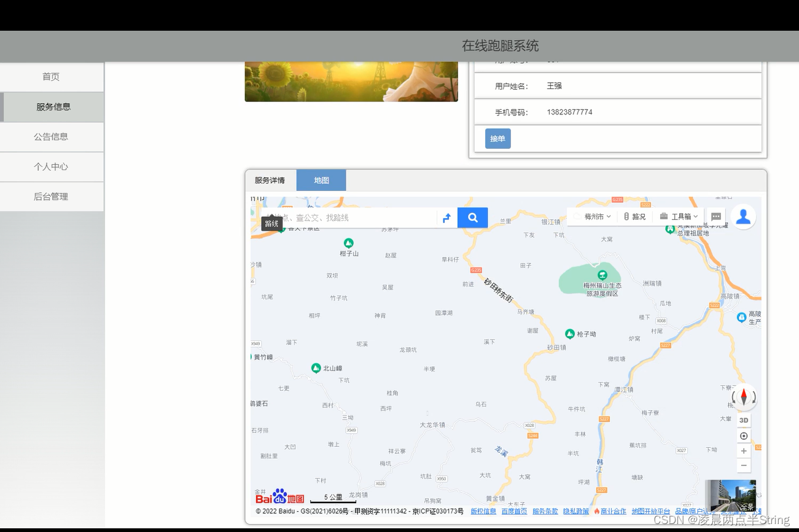
Task: Open 隐私政策 link
Action: (576, 511)
